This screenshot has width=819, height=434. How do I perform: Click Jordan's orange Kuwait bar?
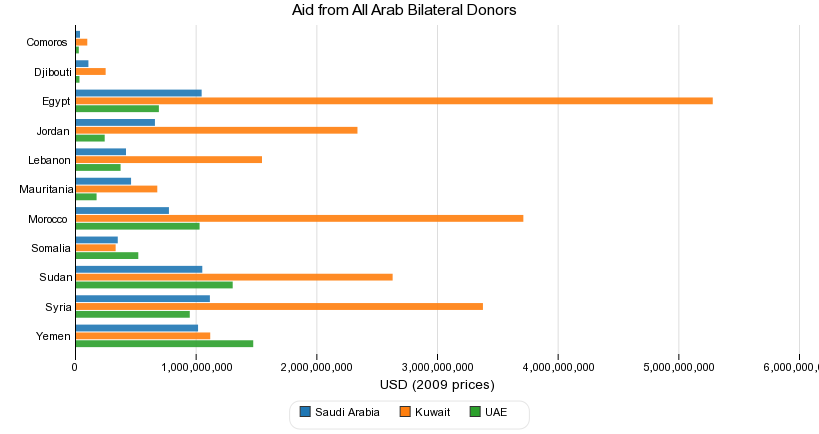click(216, 130)
